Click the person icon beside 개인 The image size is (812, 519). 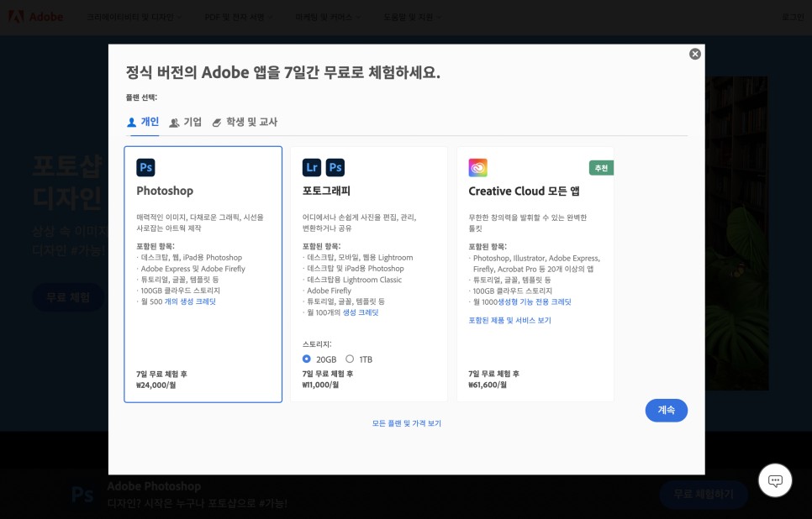click(x=131, y=122)
